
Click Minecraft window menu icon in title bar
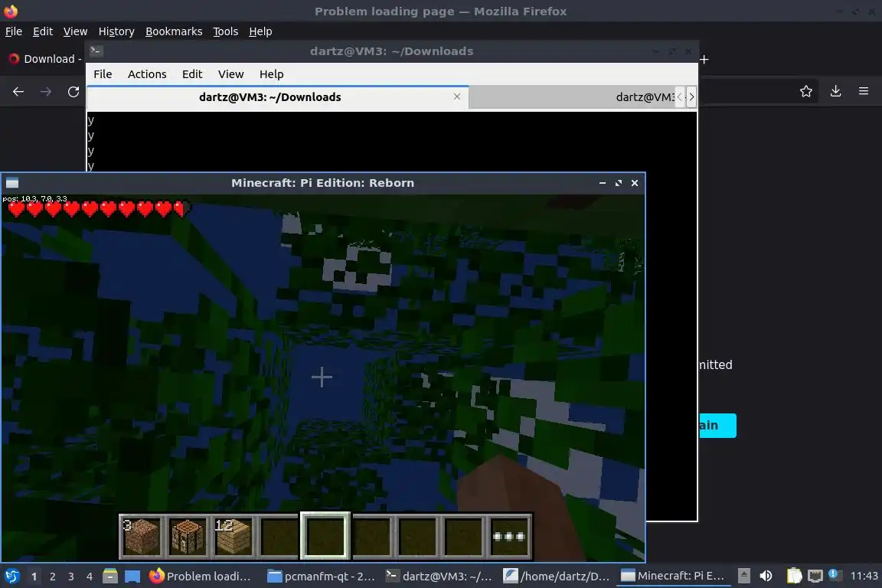[x=11, y=183]
